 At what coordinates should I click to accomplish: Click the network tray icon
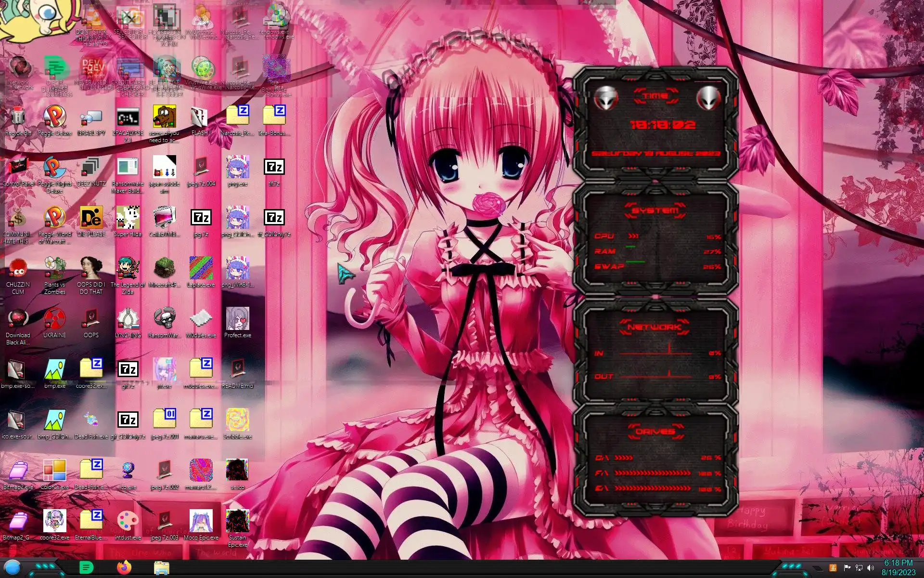click(859, 568)
